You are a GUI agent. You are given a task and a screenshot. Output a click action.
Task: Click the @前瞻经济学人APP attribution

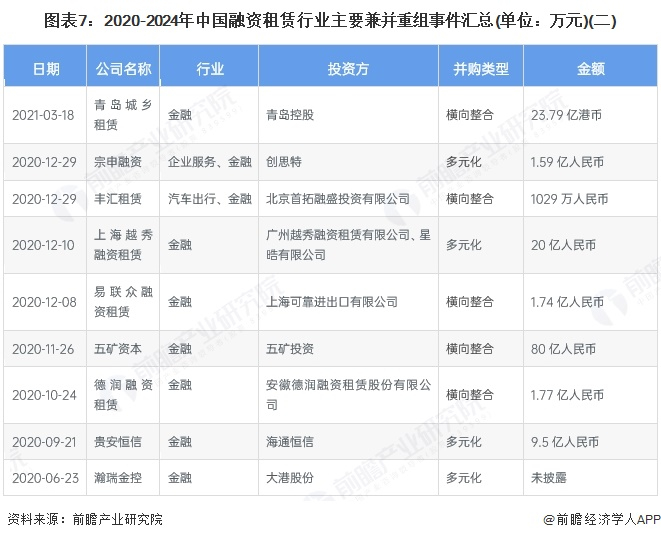[602, 519]
